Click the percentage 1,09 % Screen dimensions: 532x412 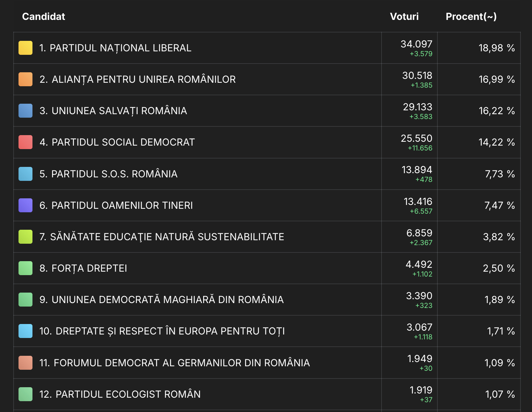point(500,363)
